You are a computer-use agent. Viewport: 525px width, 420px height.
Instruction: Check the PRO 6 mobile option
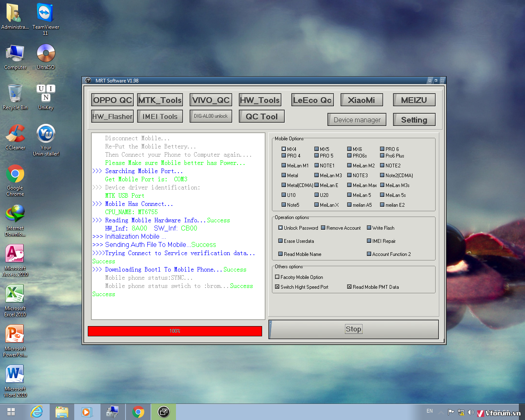coord(382,149)
